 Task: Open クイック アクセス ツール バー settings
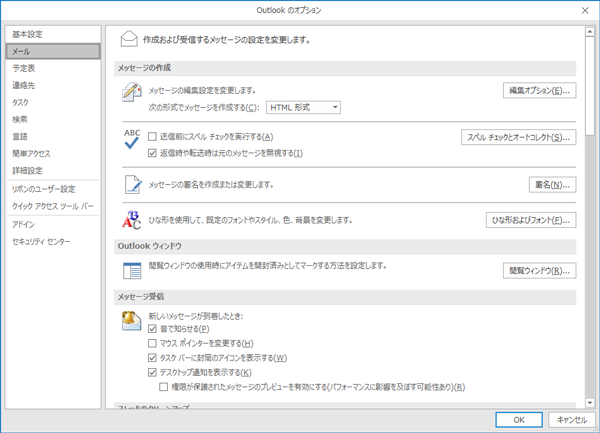53,206
